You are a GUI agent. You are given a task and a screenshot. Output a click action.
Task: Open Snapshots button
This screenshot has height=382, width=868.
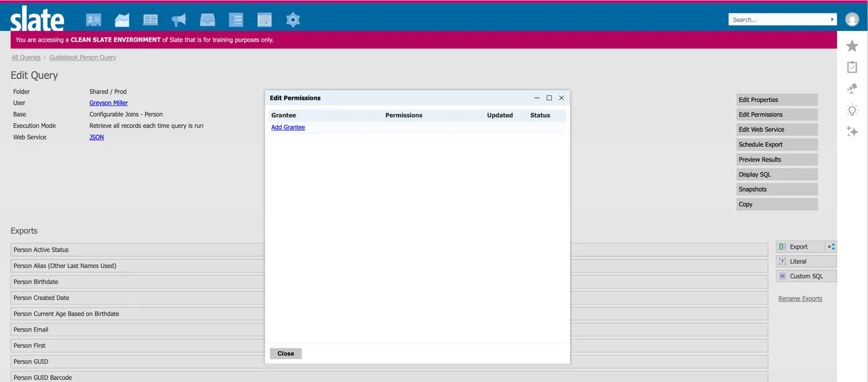click(x=777, y=190)
